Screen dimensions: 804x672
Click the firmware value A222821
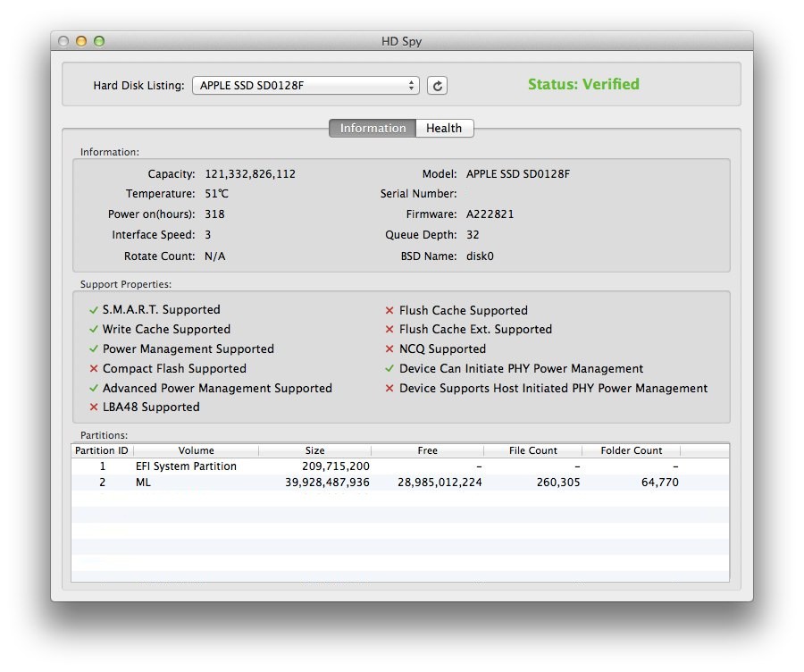[490, 214]
